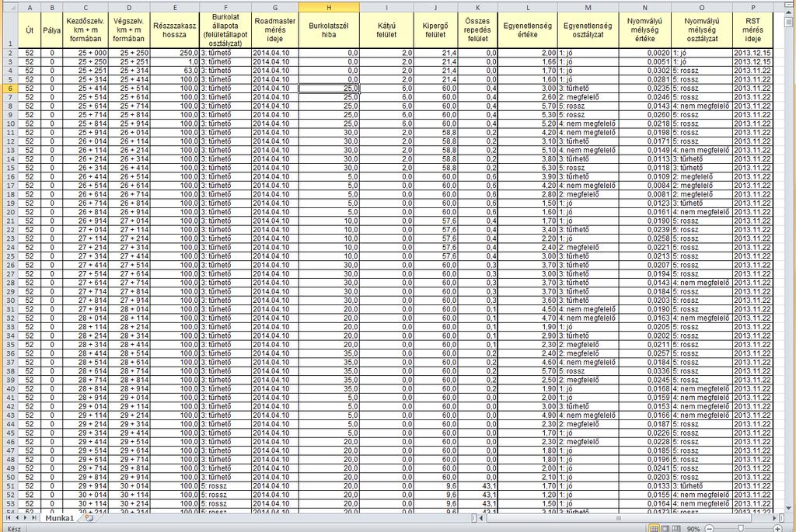The height and width of the screenshot is (532, 796).
Task: Select the Munka1 sheet tab
Action: pyautogui.click(x=60, y=518)
